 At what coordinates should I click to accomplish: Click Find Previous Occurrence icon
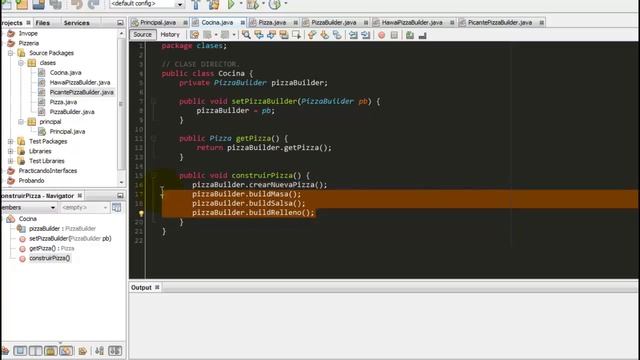[x=259, y=35]
